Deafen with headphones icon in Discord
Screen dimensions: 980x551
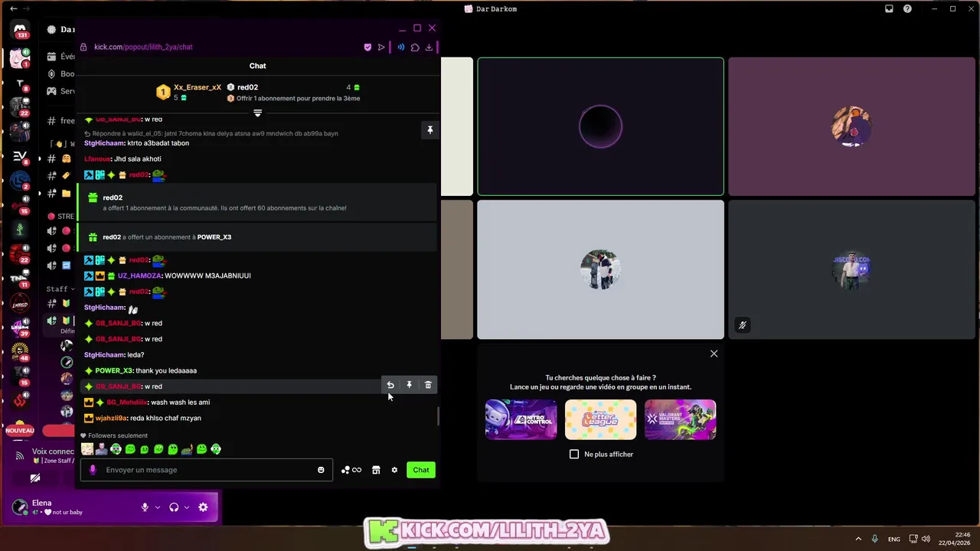[x=174, y=507]
